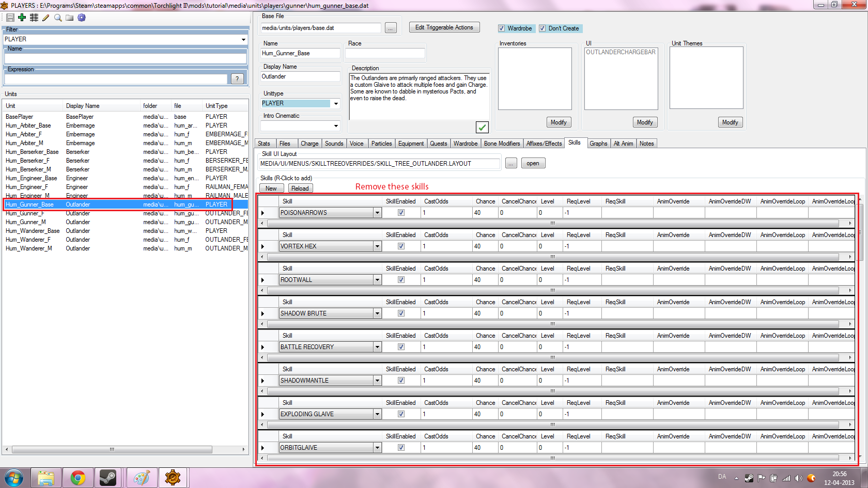Click the Reload skills button
Screen dimensions: 868x488
[x=300, y=188]
